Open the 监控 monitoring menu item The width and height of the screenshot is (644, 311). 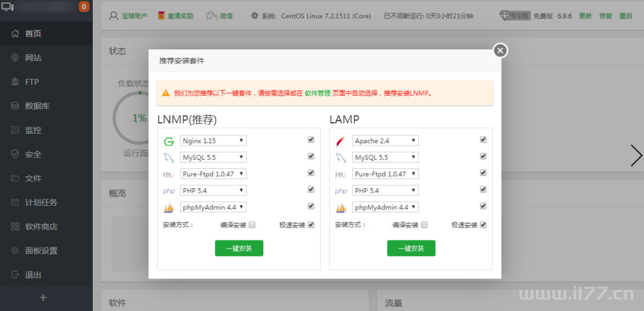click(x=46, y=130)
